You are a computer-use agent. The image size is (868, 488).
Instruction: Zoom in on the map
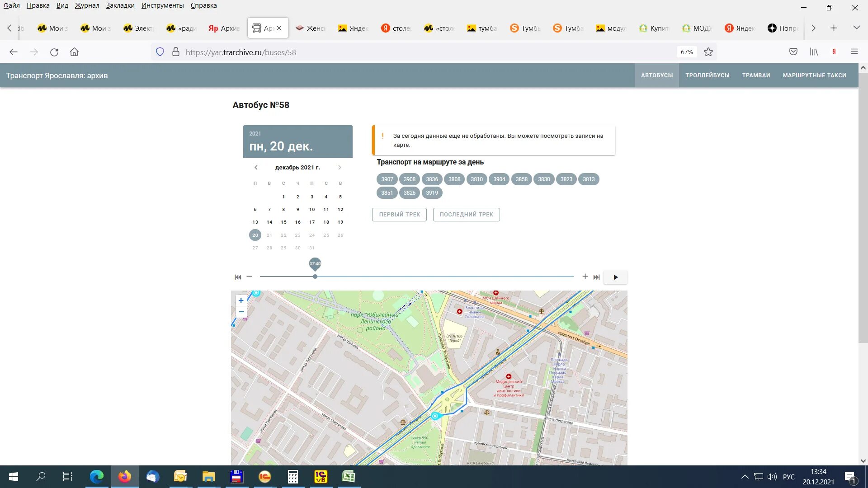click(241, 300)
